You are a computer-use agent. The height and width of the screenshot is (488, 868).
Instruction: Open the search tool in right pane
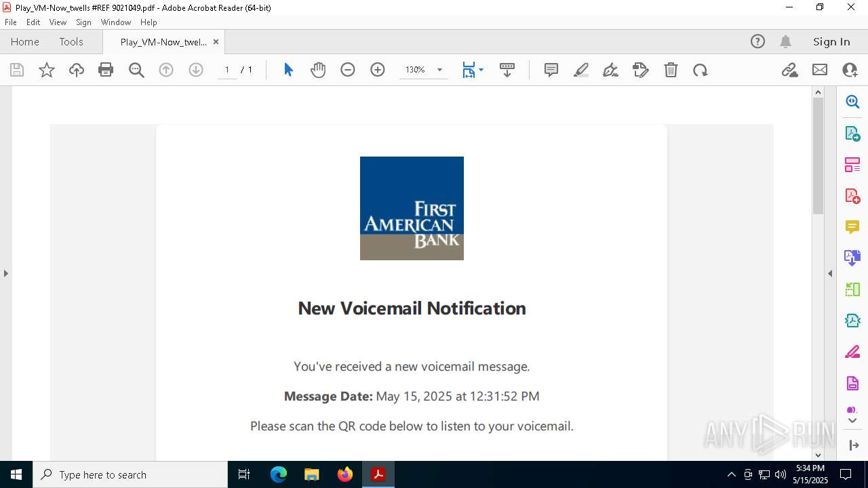tap(852, 102)
